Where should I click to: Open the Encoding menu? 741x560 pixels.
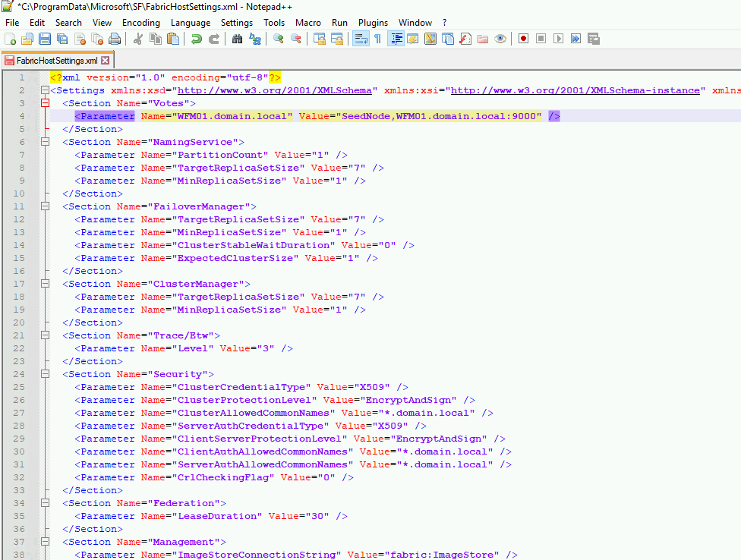coord(140,23)
